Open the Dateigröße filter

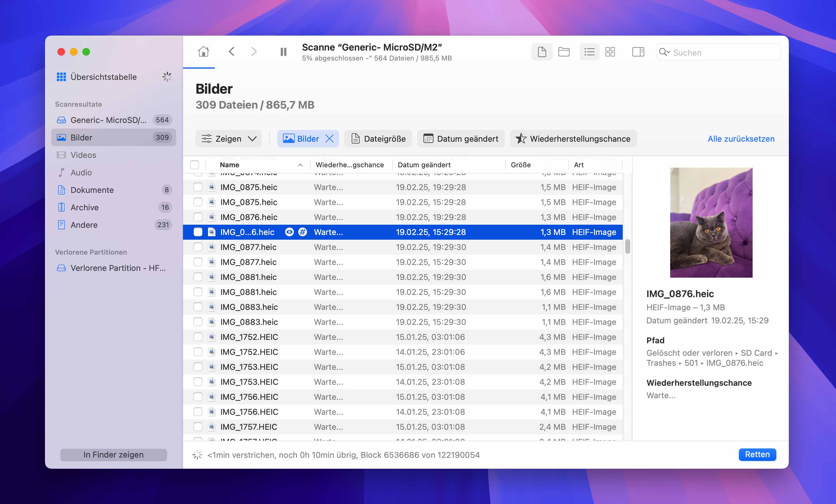point(378,138)
